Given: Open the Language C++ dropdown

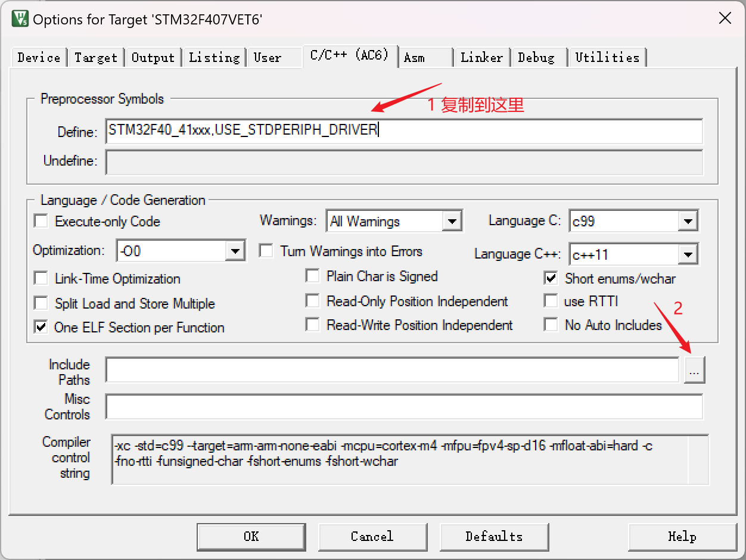Looking at the screenshot, I should click(x=634, y=254).
